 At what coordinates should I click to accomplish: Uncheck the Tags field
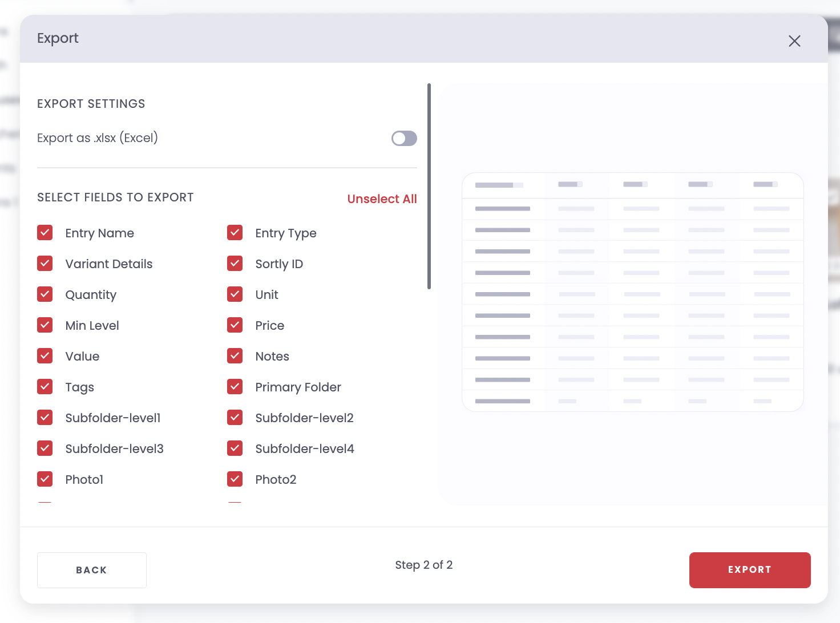click(x=45, y=386)
